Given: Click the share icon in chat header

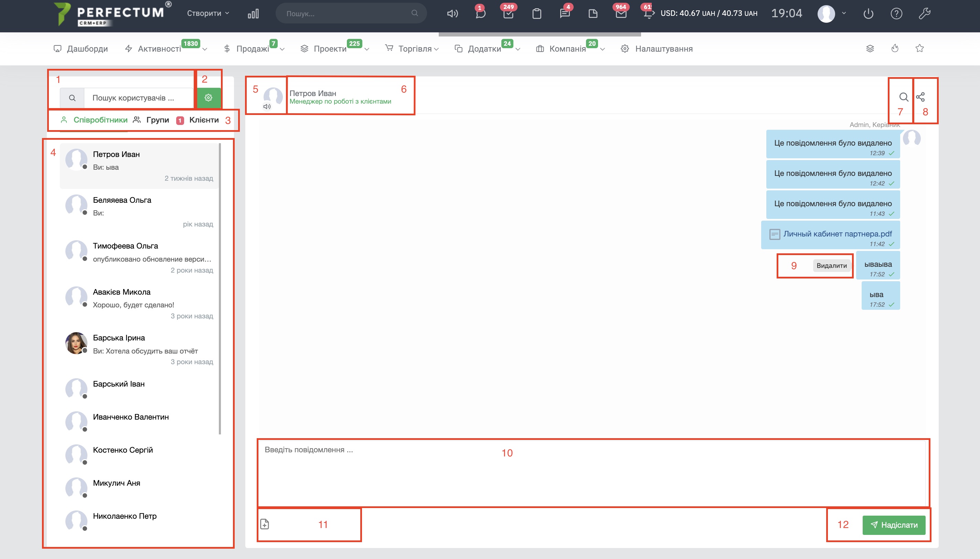Looking at the screenshot, I should point(920,97).
